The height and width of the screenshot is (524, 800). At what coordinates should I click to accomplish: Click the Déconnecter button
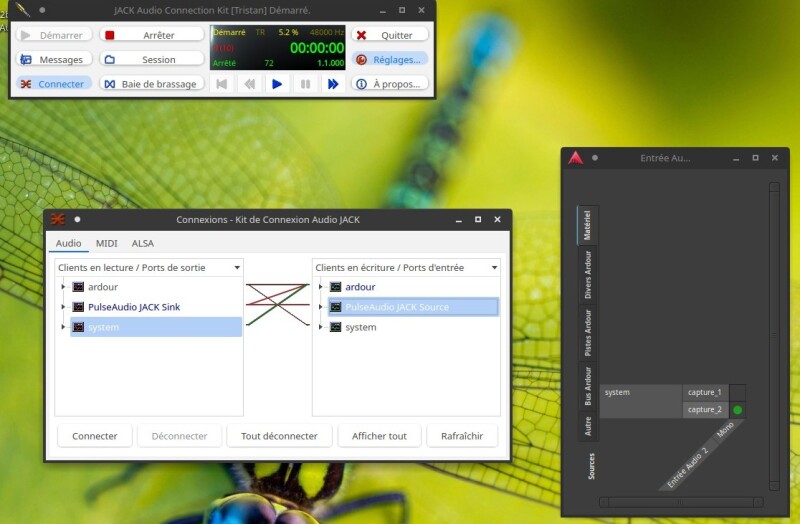point(179,436)
